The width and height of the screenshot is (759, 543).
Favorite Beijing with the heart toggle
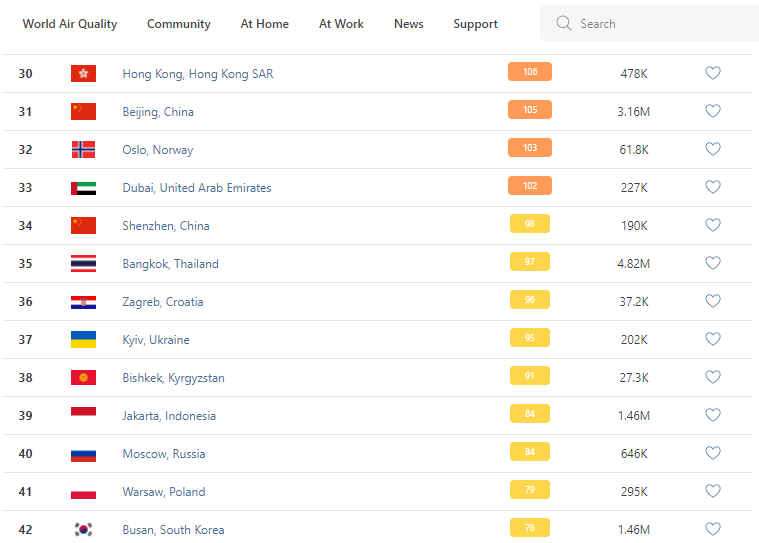713,111
